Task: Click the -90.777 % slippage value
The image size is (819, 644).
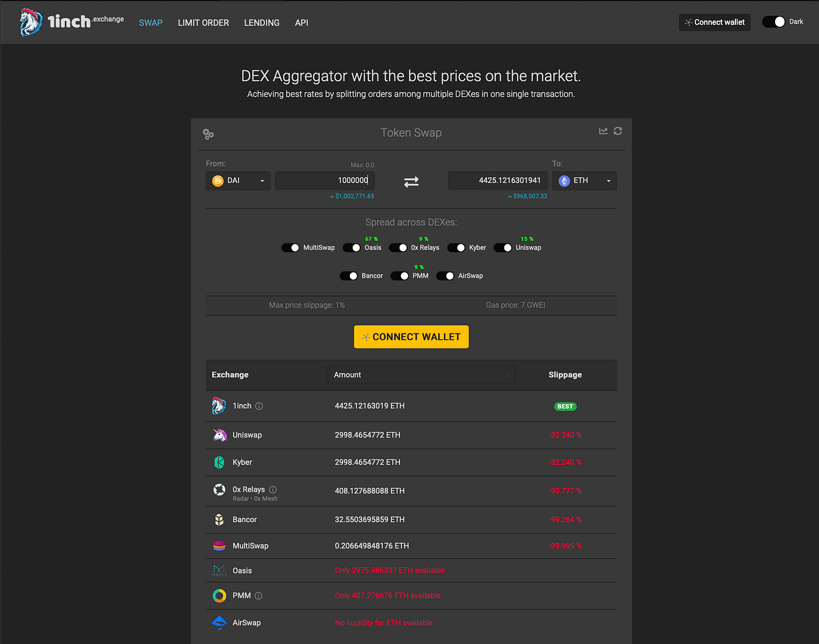Action: 565,491
